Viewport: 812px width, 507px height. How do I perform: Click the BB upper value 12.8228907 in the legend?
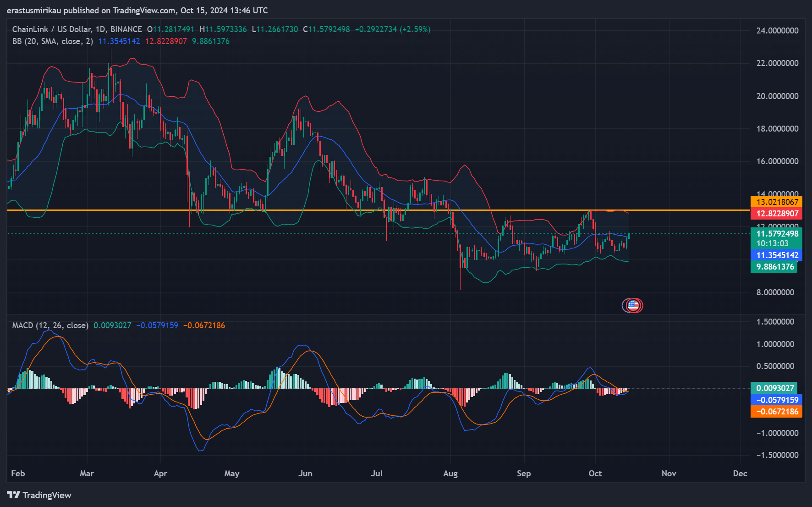pos(166,41)
